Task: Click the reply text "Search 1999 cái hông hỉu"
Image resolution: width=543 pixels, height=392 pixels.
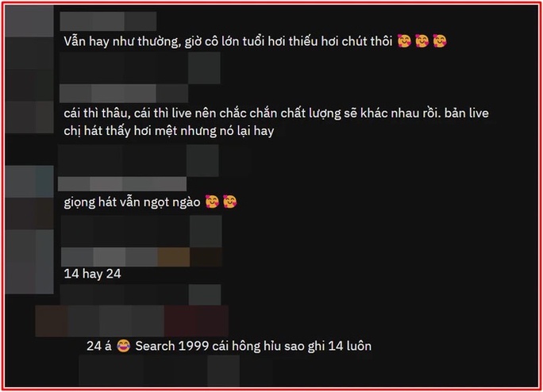Action: pos(253,346)
